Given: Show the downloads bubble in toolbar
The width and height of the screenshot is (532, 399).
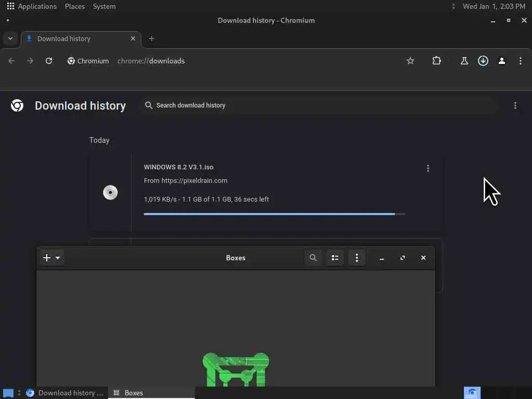Looking at the screenshot, I should click(x=483, y=61).
